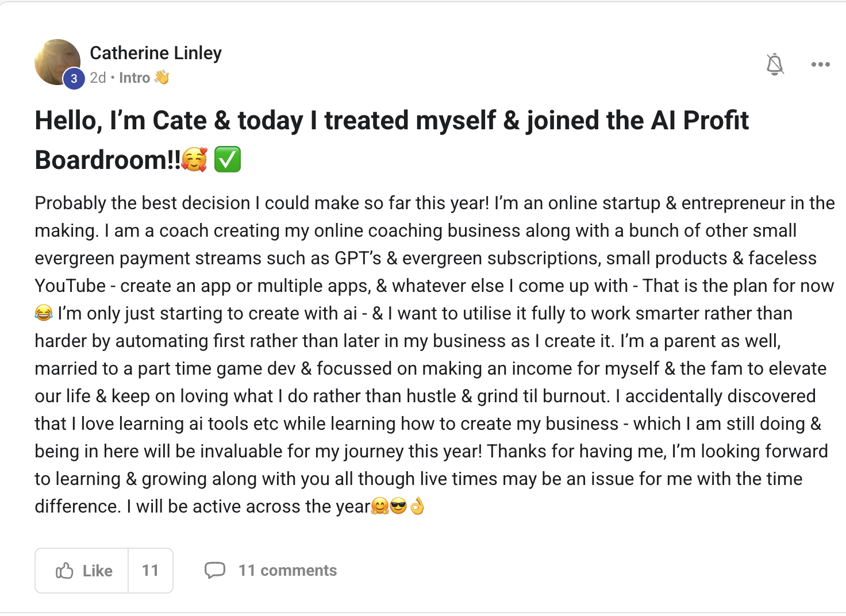Click the smiling hearts emoji in title
This screenshot has height=616, width=846.
click(194, 159)
